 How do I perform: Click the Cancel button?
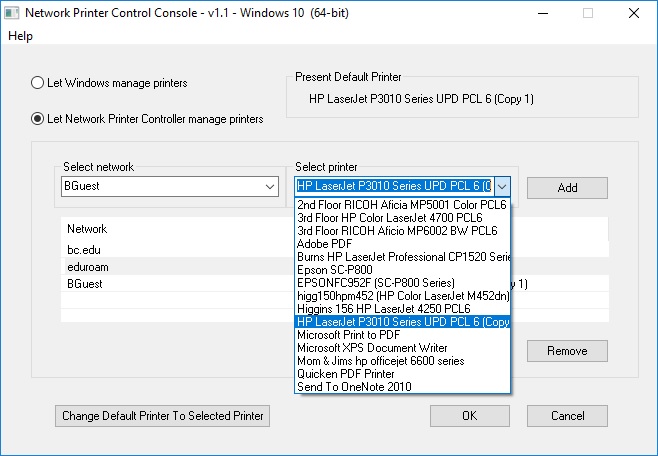point(567,416)
